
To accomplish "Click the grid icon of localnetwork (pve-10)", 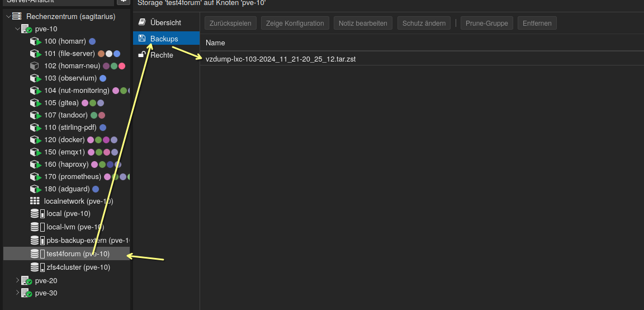I will coord(35,201).
